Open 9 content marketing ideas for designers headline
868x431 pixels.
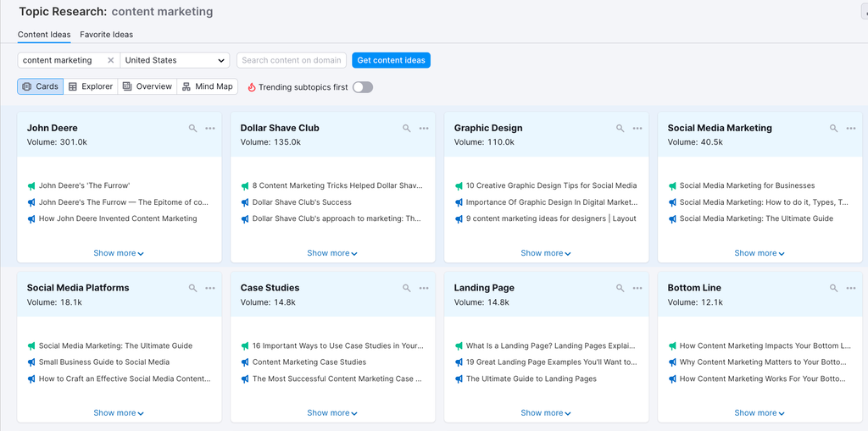(x=551, y=218)
